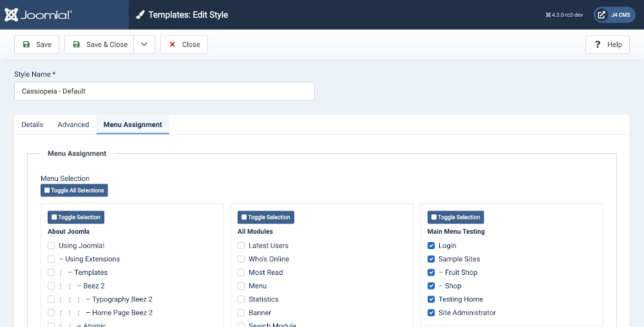Toggle Selection for Main Menu Testing

click(455, 217)
